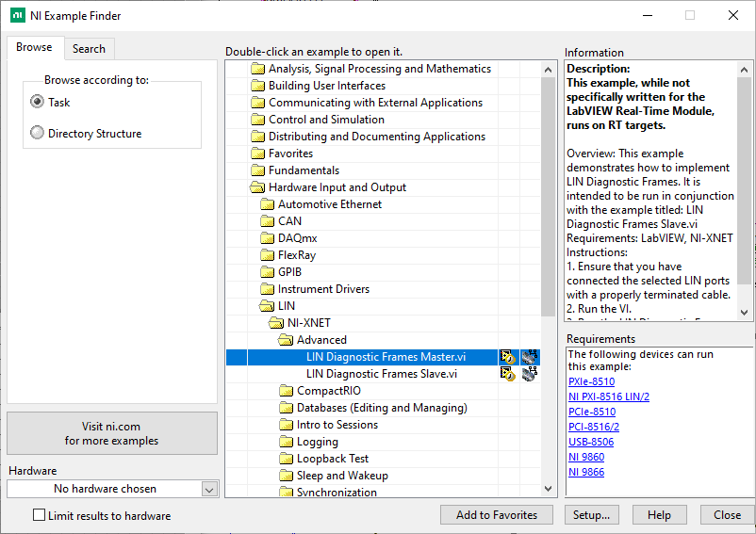The width and height of the screenshot is (756, 534).
Task: Switch to the Browse tab
Action: (x=34, y=47)
